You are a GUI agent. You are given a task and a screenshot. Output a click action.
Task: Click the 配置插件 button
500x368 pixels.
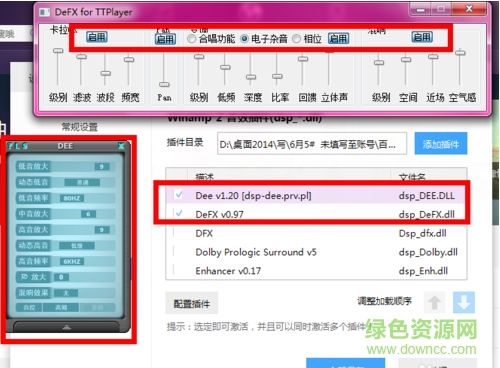click(x=192, y=303)
